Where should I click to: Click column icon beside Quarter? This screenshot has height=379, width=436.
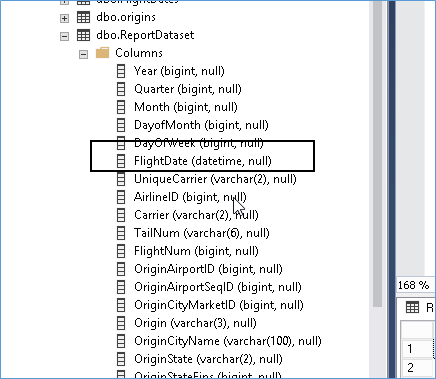coord(121,89)
